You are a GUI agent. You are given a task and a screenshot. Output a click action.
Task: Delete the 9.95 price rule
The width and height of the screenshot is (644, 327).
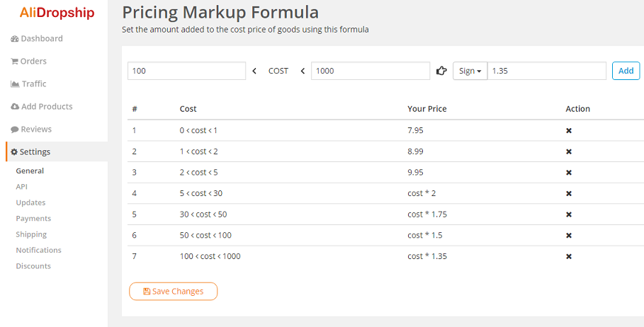[568, 173]
